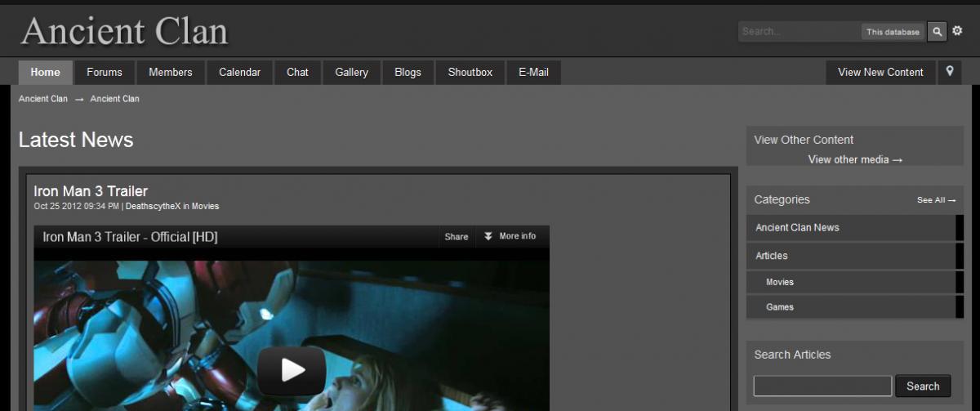Image resolution: width=980 pixels, height=411 pixels.
Task: Open the Gallery tab
Action: click(x=351, y=72)
